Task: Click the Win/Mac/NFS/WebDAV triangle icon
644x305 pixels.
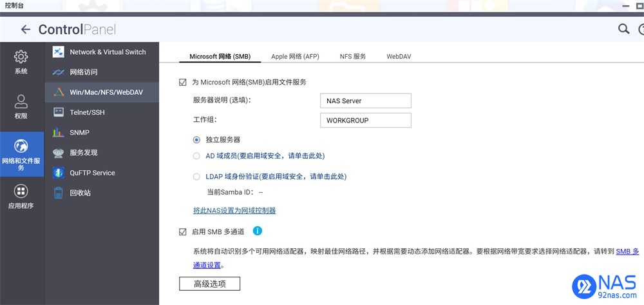Action: pos(59,92)
